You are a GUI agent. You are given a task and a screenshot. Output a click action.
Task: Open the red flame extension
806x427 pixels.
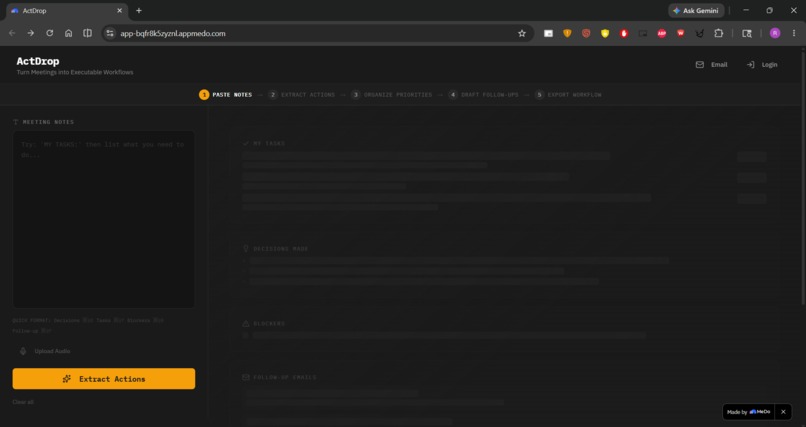(x=624, y=33)
